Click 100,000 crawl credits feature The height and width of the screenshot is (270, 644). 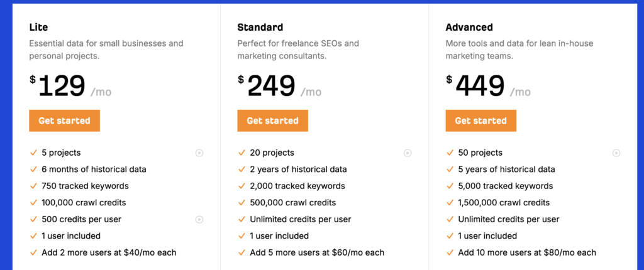[x=84, y=203]
